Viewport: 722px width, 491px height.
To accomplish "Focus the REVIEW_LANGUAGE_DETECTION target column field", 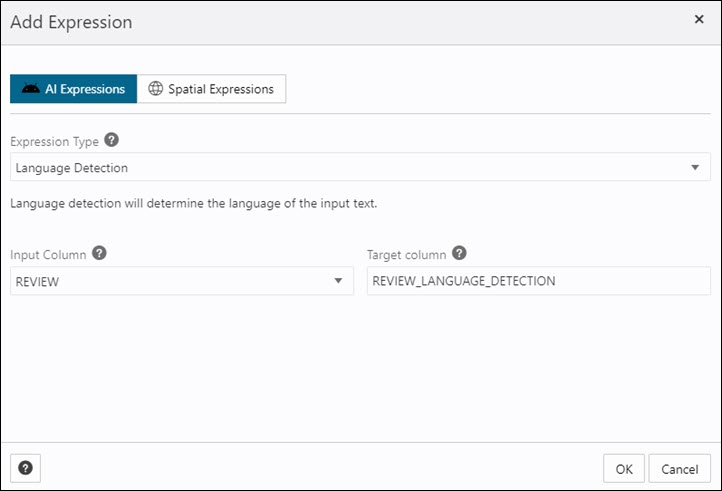I will pyautogui.click(x=538, y=282).
